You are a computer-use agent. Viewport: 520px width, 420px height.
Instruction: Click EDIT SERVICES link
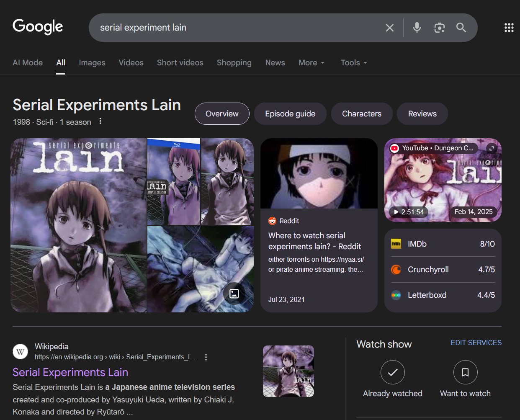[x=476, y=343]
